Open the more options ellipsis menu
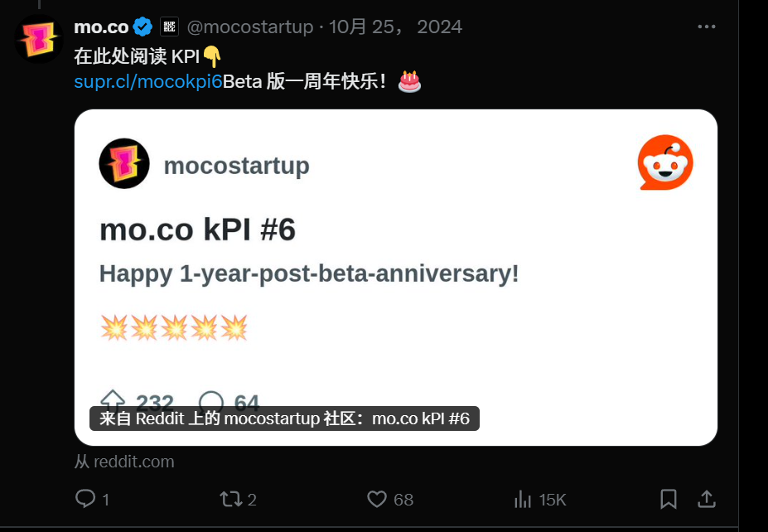The image size is (768, 532). click(x=706, y=27)
